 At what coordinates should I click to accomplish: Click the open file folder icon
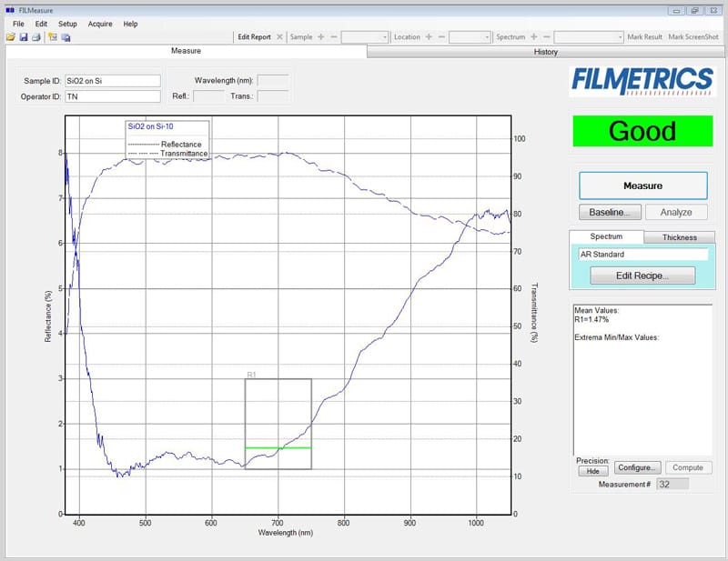tap(10, 37)
